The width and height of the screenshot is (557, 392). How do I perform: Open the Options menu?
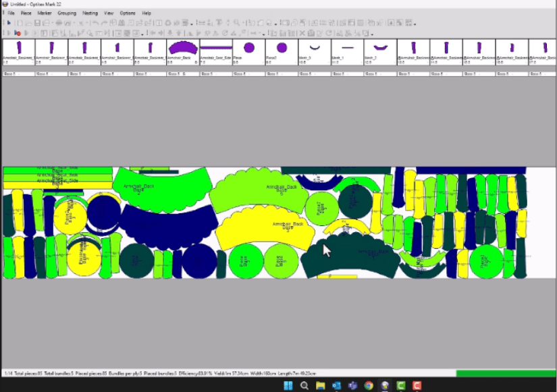tap(128, 13)
